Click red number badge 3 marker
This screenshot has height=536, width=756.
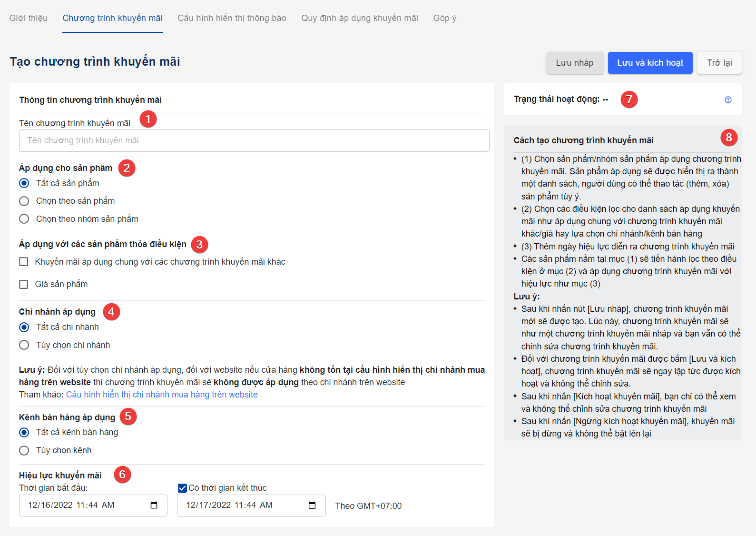click(199, 244)
